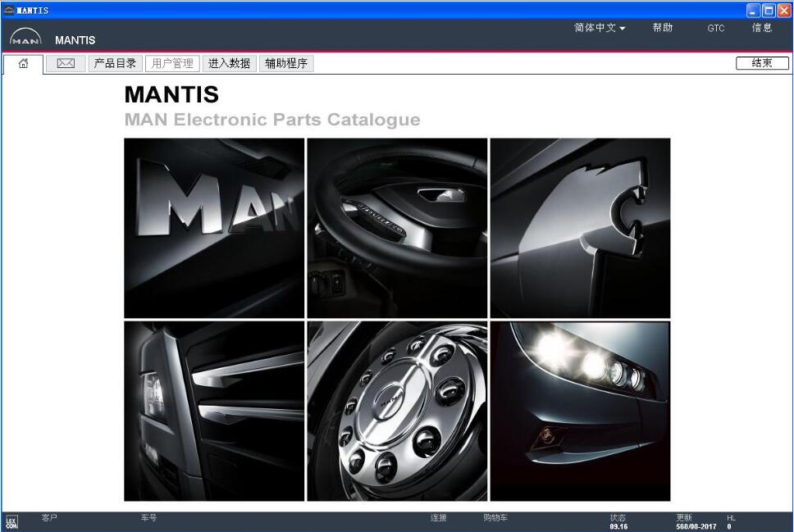Click the headlight photo in the collage
This screenshot has height=532, width=794.
pyautogui.click(x=580, y=410)
